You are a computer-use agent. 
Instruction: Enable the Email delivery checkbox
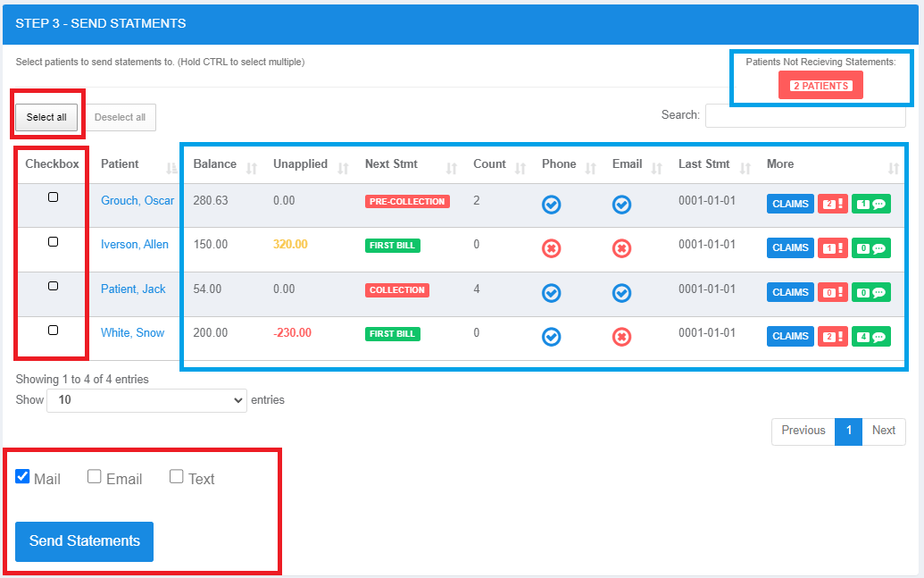pos(95,476)
